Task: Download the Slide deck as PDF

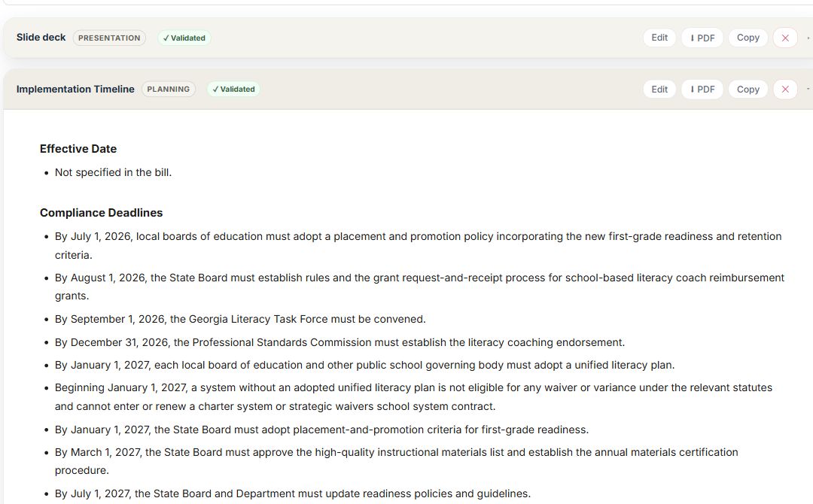Action: (702, 38)
